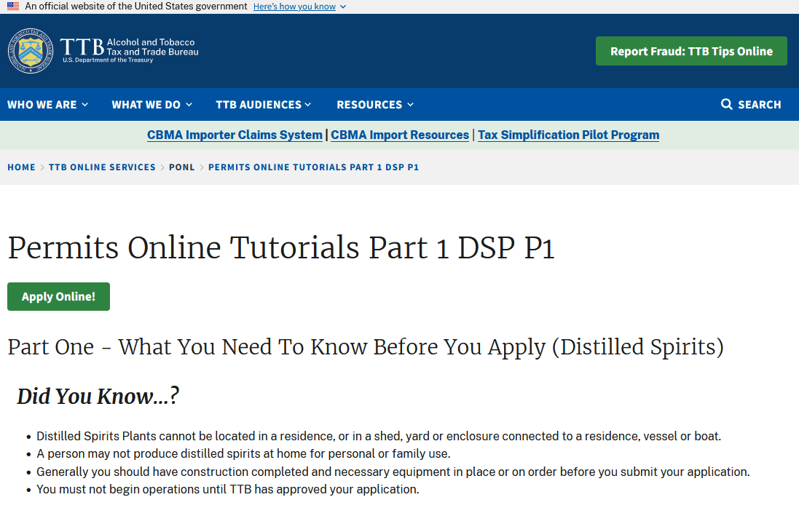Click the US flag icon in banner

(x=13, y=7)
